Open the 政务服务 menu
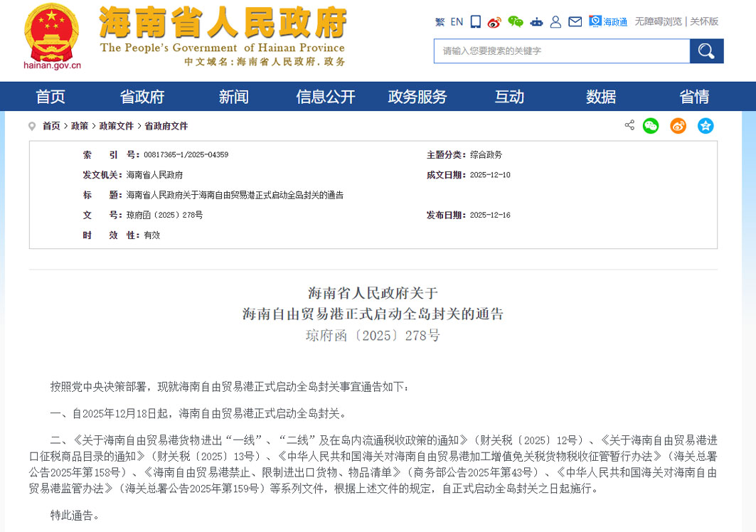 (417, 96)
